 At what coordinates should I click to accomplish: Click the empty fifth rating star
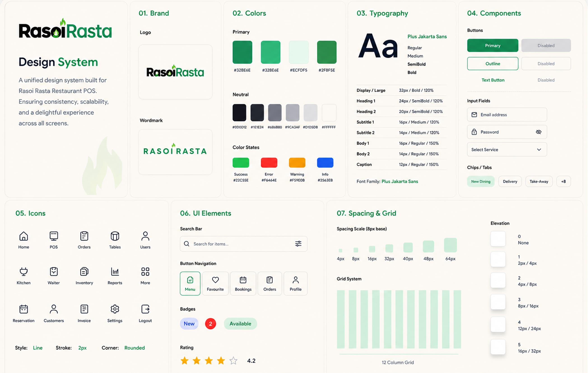(x=233, y=361)
